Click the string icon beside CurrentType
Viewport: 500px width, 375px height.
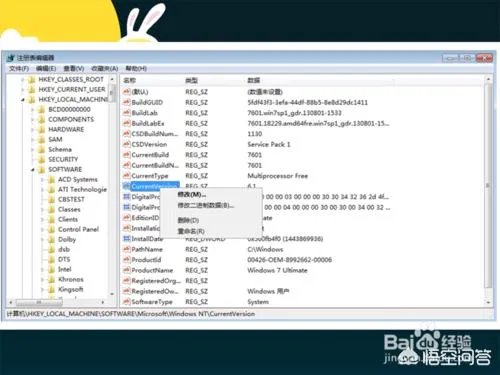click(x=127, y=176)
